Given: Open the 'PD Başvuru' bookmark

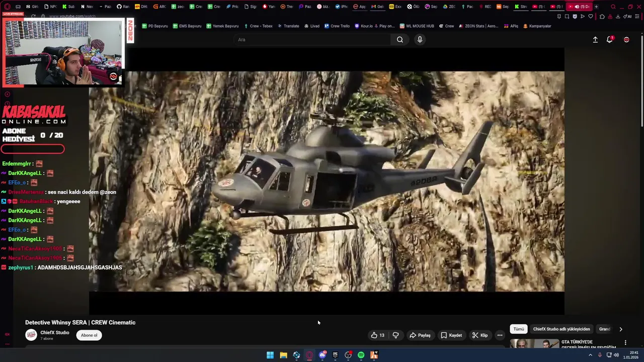Looking at the screenshot, I should tap(154, 26).
